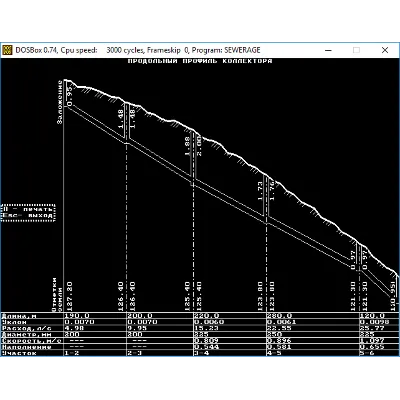Click the 'Esc - выход' exit hint
Viewport: 400px width, 400px height.
click(28, 215)
